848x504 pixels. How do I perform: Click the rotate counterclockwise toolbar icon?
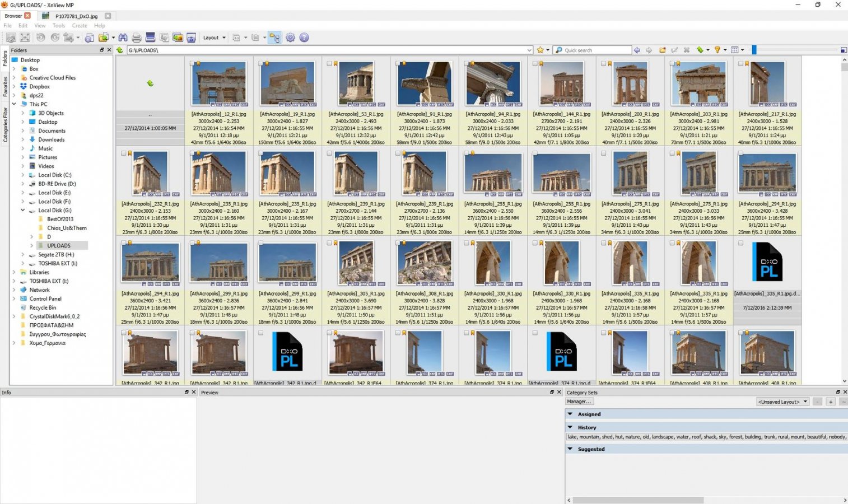[x=40, y=38]
